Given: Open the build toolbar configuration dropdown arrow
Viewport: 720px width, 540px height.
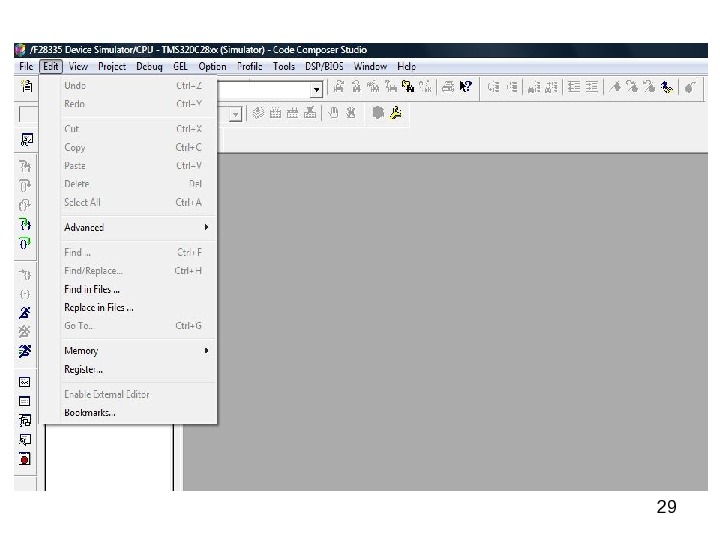Looking at the screenshot, I should click(x=236, y=113).
